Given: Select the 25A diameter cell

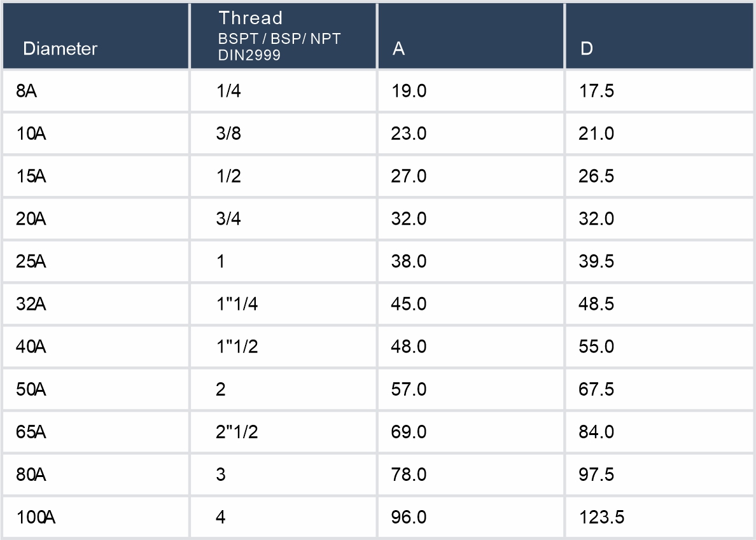Looking at the screenshot, I should click(x=31, y=261).
